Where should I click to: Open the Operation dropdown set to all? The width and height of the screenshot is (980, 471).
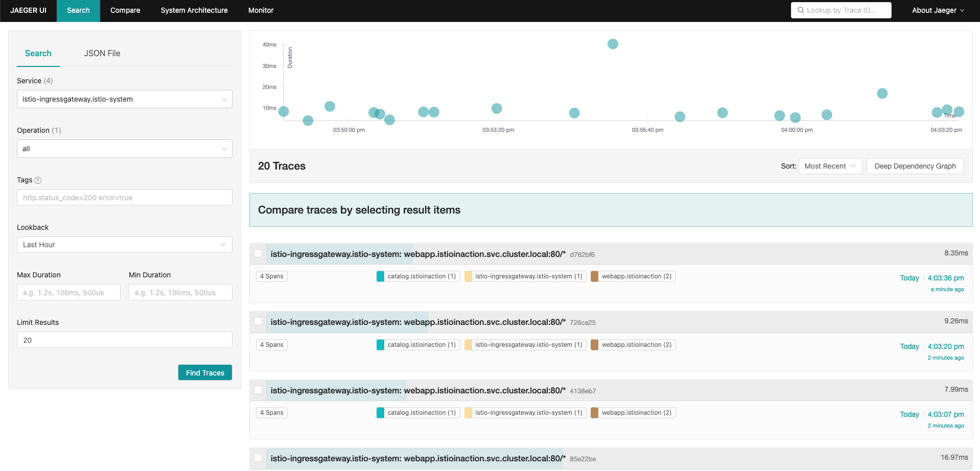pyautogui.click(x=125, y=149)
